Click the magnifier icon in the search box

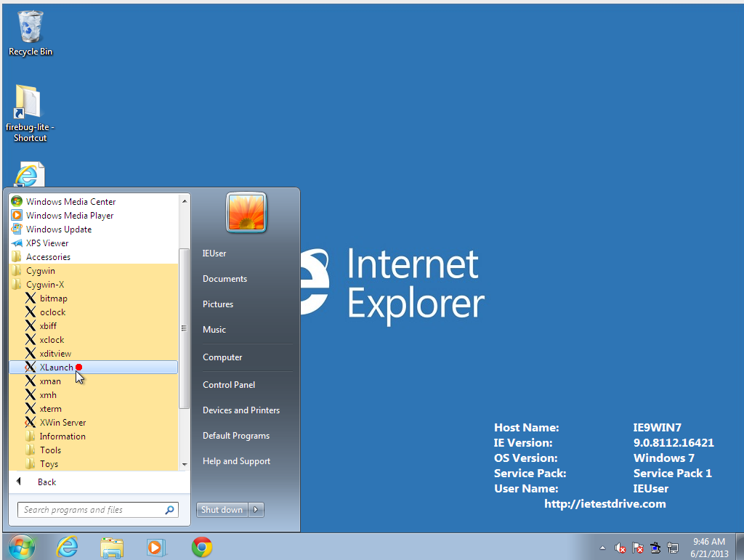click(x=169, y=510)
